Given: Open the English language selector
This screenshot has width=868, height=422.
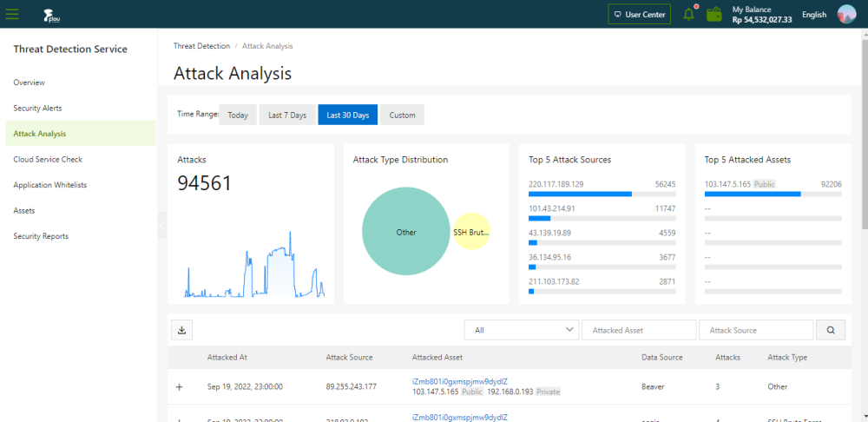Looking at the screenshot, I should pos(814,15).
